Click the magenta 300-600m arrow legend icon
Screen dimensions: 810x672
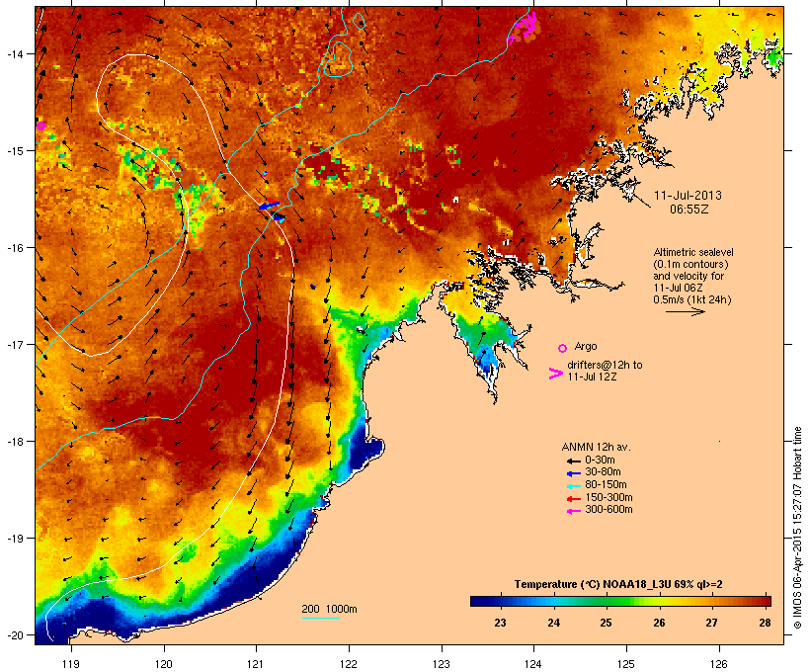pyautogui.click(x=573, y=511)
